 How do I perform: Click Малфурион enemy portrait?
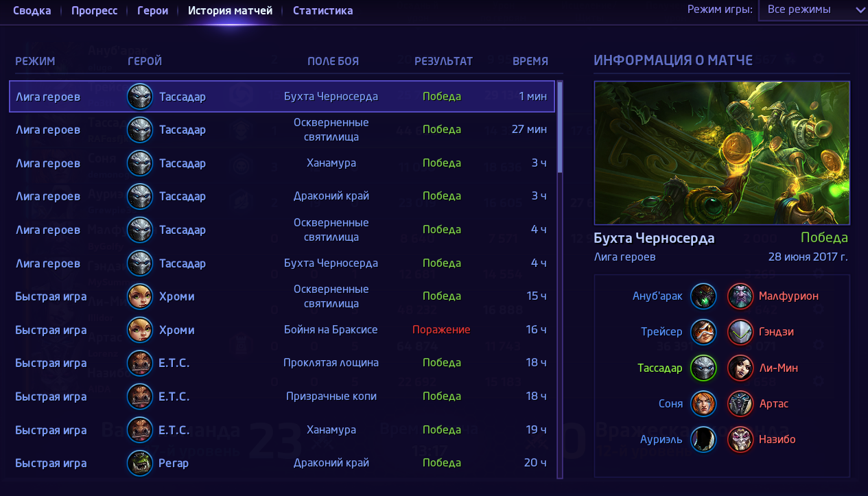(740, 296)
